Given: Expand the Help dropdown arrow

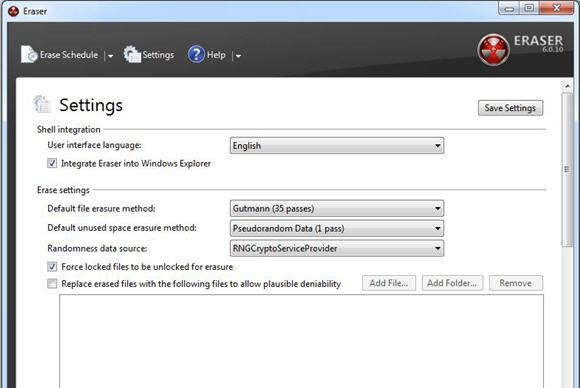Looking at the screenshot, I should pos(238,56).
